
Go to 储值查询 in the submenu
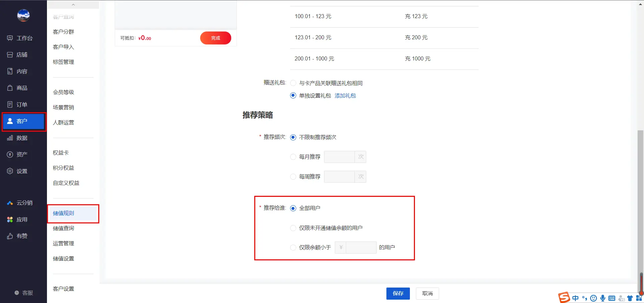pyautogui.click(x=63, y=228)
